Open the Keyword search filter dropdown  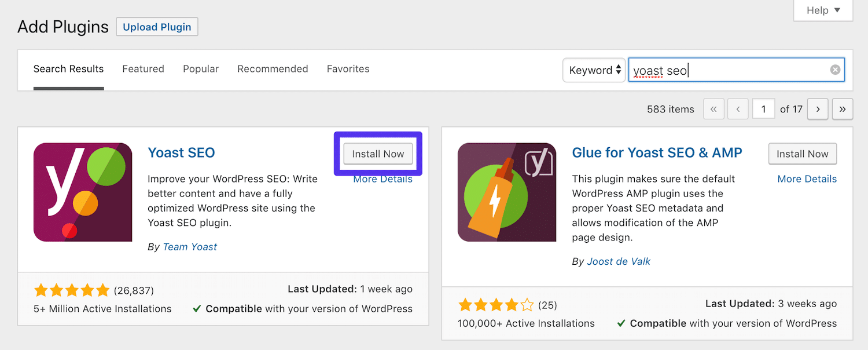point(593,70)
